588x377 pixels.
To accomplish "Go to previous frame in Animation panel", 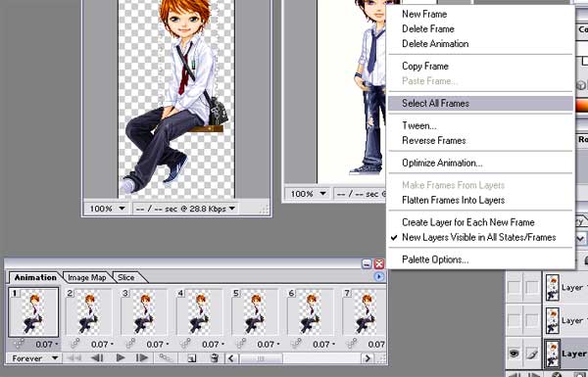I will click(x=97, y=358).
